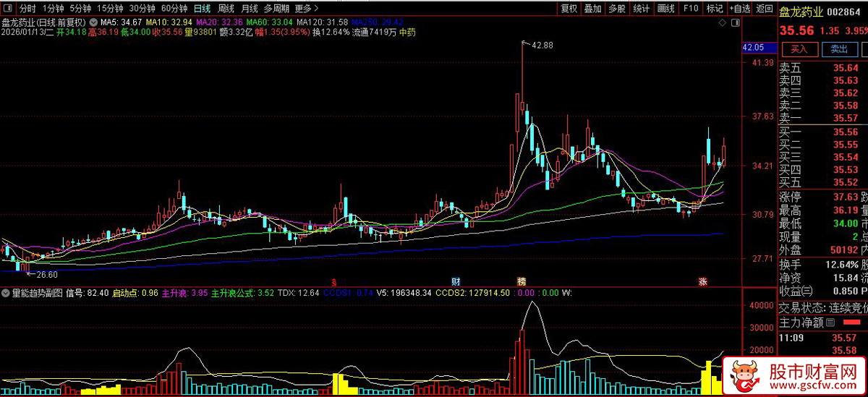Switch to the 分时 chart tab
Image resolution: width=868 pixels, height=397 pixels.
pyautogui.click(x=27, y=9)
